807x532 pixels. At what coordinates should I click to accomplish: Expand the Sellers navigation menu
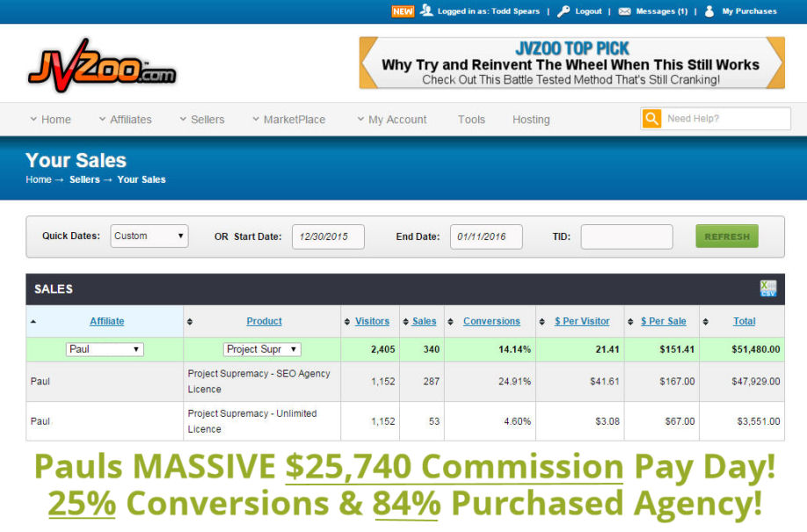point(202,120)
